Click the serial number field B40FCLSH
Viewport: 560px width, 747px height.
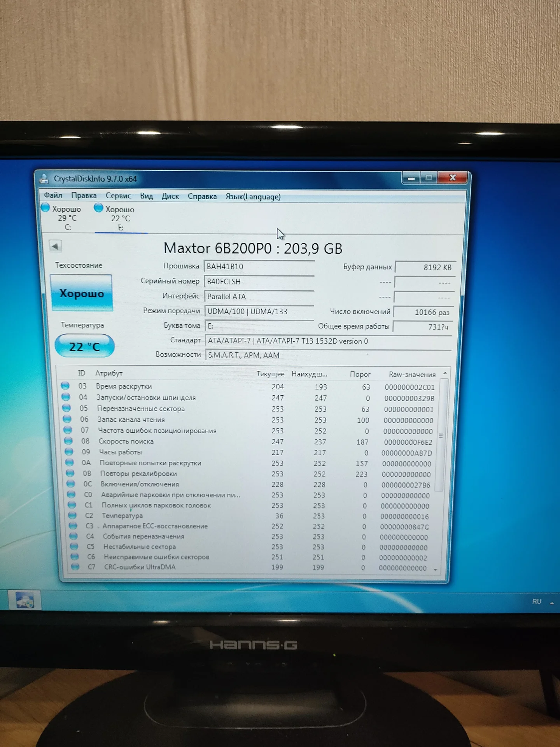(x=259, y=281)
